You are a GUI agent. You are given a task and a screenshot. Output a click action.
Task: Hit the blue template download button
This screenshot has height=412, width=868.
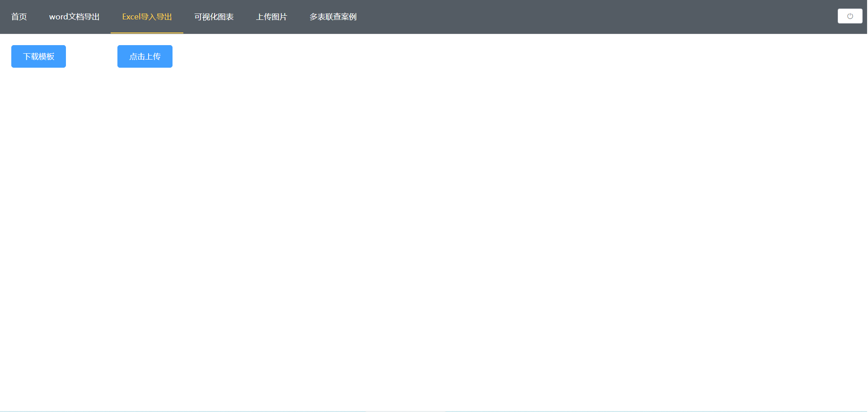coord(38,56)
